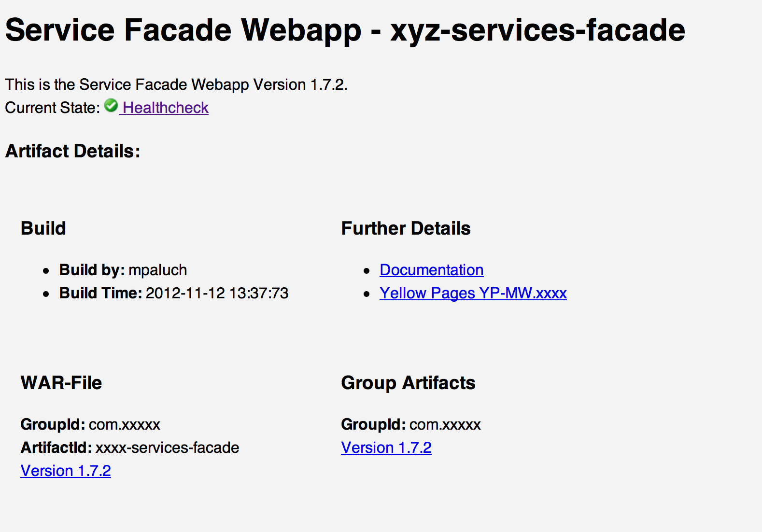This screenshot has width=762, height=532.
Task: Follow the Yellow Pages YP-MW.xxxx link
Action: [473, 293]
